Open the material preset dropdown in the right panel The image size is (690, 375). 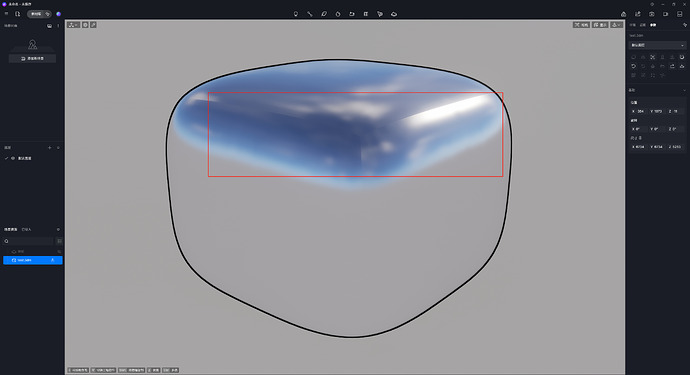(x=657, y=45)
